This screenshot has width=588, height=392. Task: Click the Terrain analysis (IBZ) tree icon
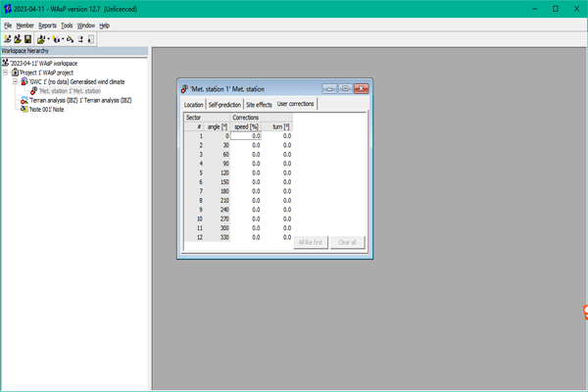pos(24,100)
